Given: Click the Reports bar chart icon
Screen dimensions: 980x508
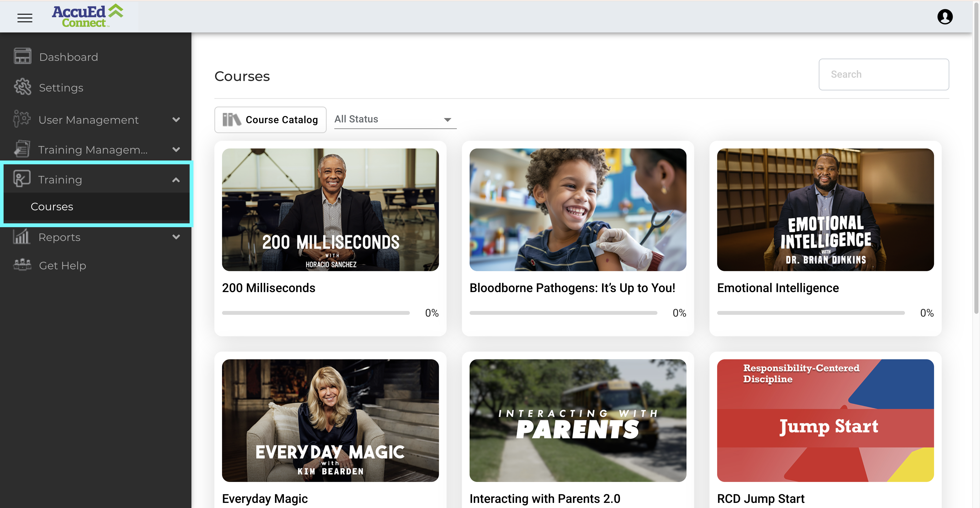Looking at the screenshot, I should pos(22,236).
